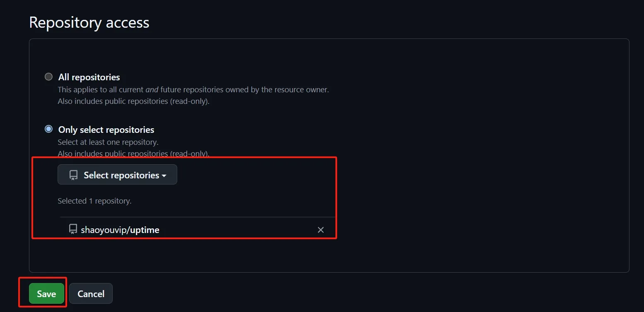Click the repo icon inside Select repositories button
Viewport: 644px width, 312px height.
[x=74, y=175]
